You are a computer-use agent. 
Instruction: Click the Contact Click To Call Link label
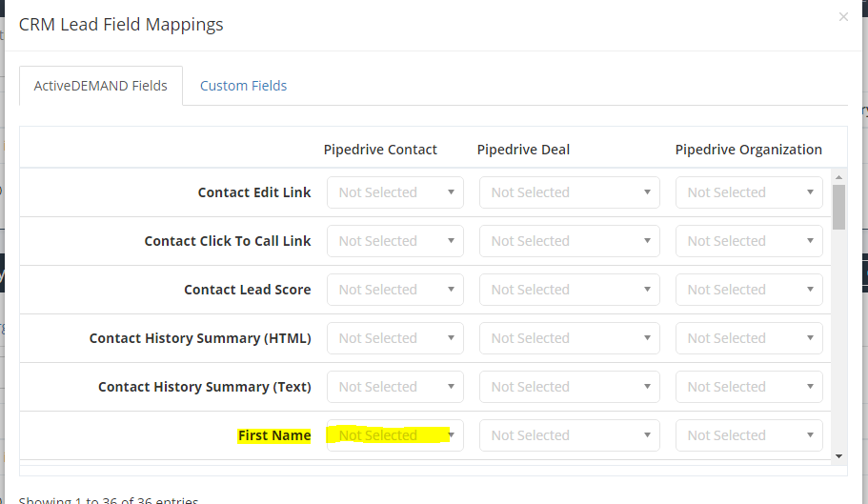pos(228,241)
